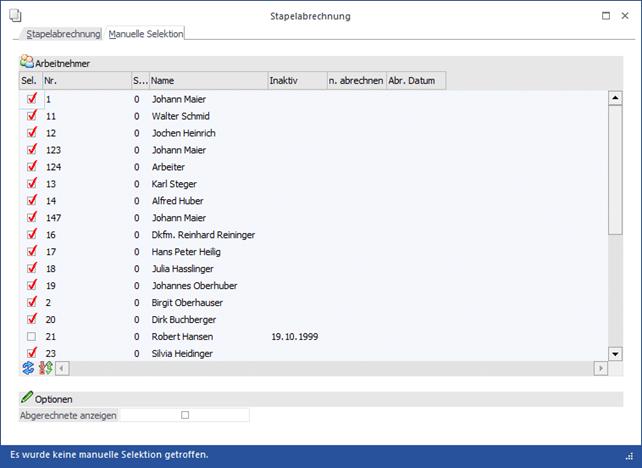Select the checkbox for Robert Hansen

[32, 337]
